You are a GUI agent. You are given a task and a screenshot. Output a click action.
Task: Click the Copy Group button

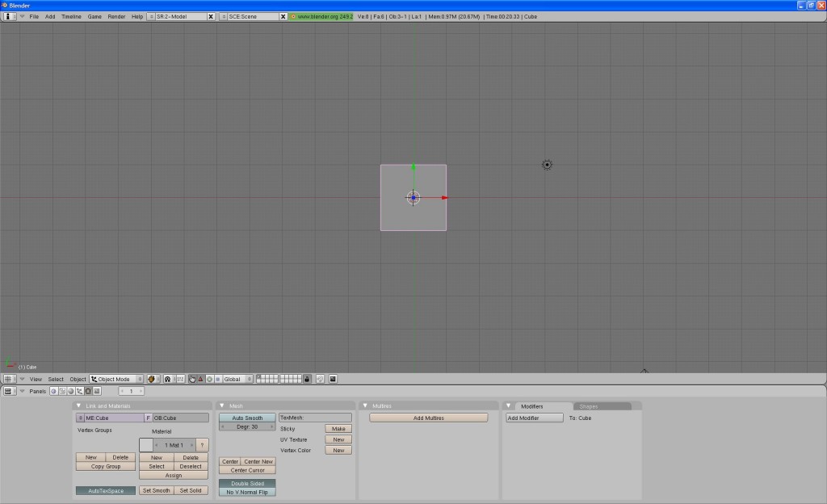(105, 466)
